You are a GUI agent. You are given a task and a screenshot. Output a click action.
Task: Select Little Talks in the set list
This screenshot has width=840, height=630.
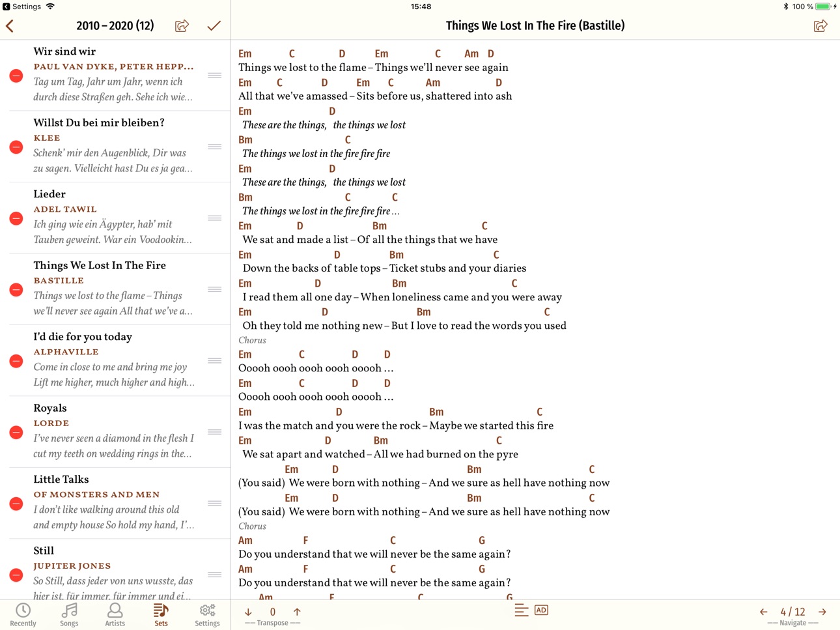pos(114,502)
